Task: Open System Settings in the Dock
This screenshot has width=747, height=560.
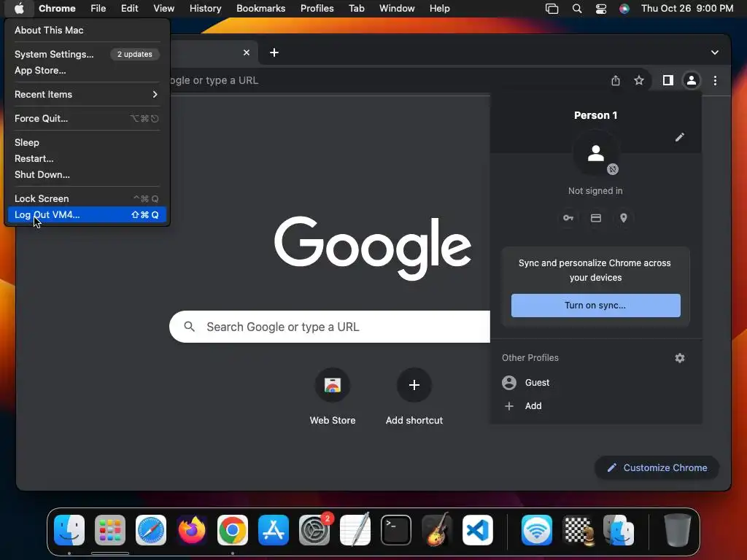Action: [x=314, y=530]
